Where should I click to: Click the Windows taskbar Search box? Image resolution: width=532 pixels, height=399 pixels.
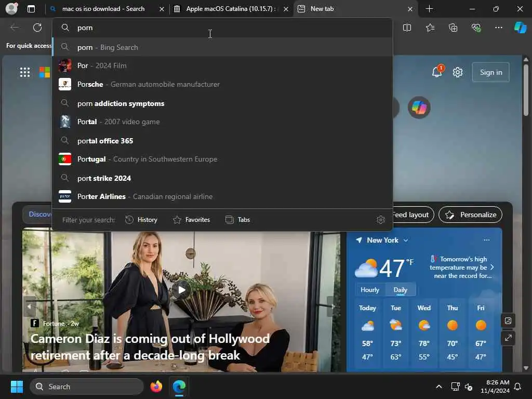point(87,387)
